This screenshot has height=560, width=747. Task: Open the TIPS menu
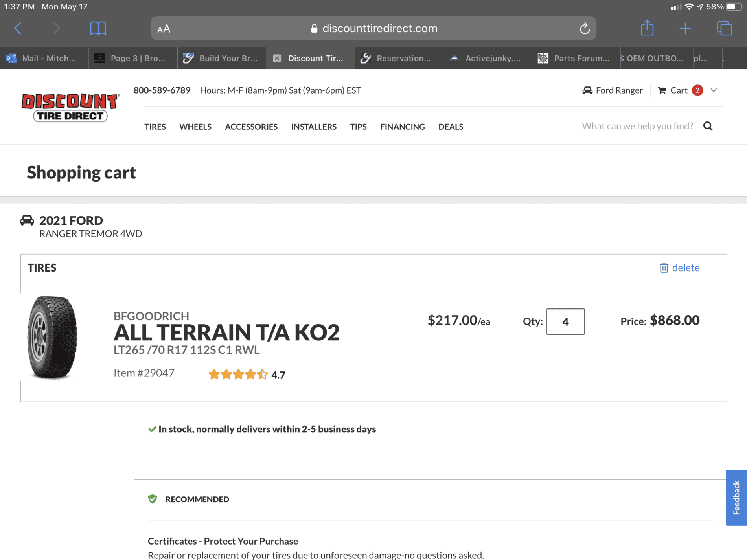click(x=358, y=127)
